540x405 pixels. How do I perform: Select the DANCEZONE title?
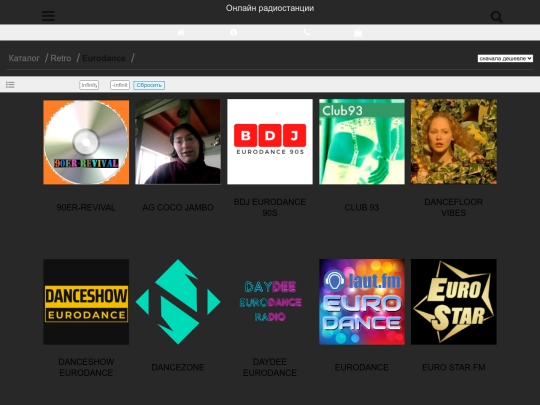(178, 367)
